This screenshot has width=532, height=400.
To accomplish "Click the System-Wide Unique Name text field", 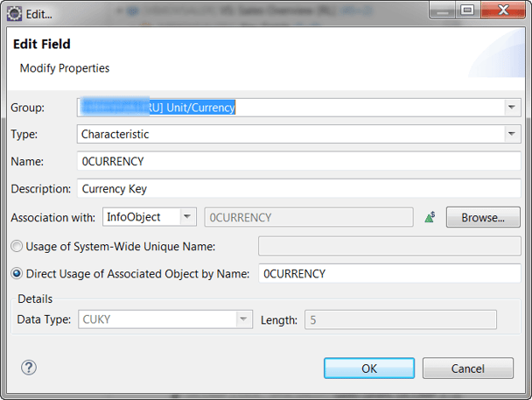I will [389, 246].
